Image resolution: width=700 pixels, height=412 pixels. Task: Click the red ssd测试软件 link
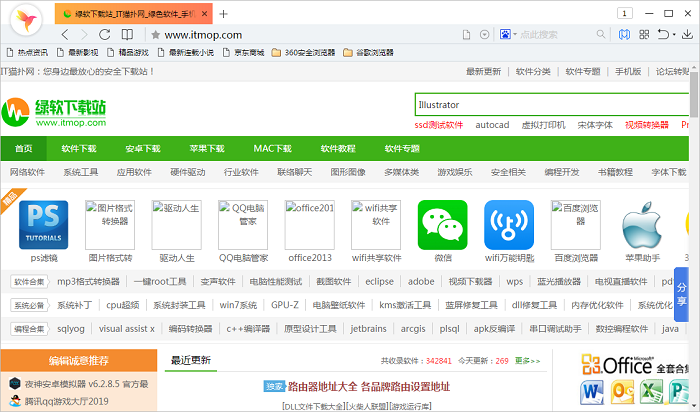(439, 125)
